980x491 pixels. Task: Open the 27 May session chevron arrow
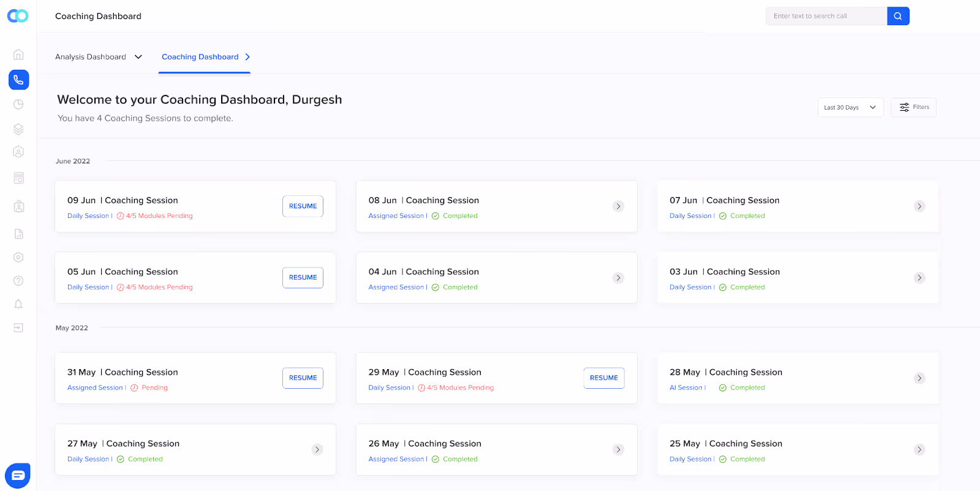(317, 449)
